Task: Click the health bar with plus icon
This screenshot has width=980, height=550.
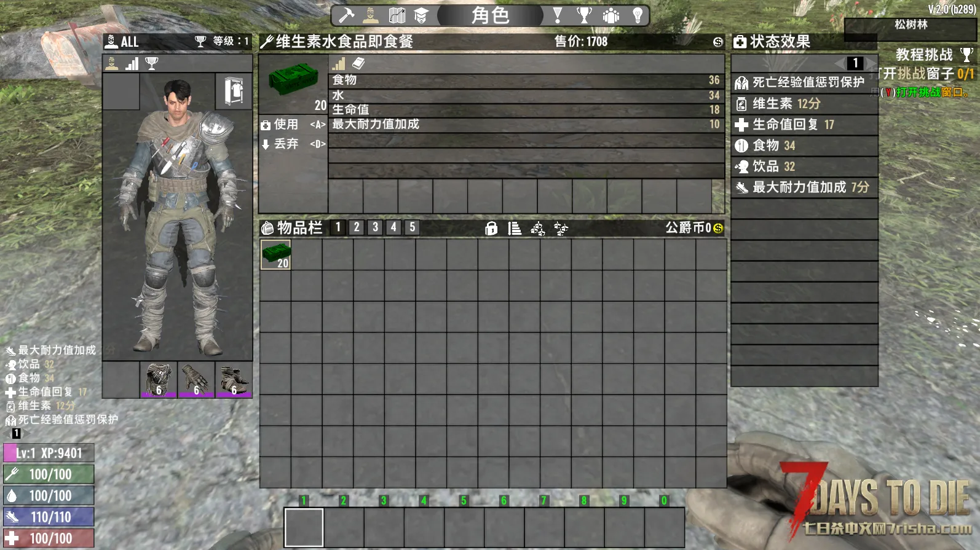Action: pyautogui.click(x=49, y=538)
